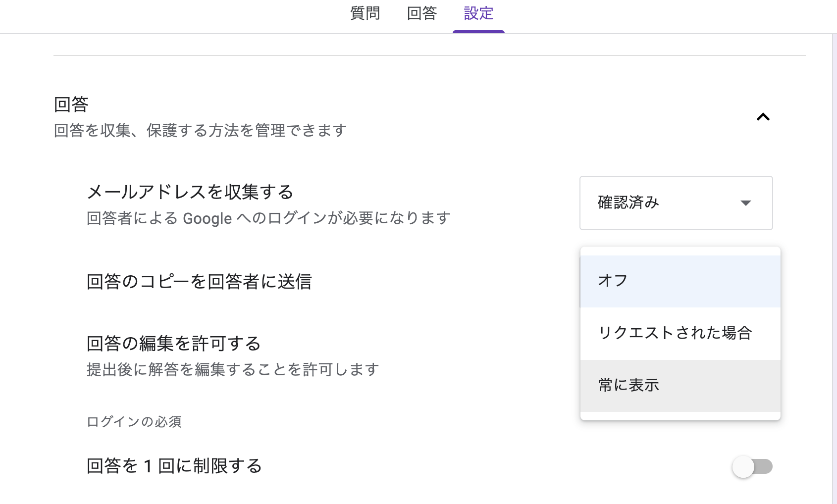This screenshot has height=504, width=837.
Task: Click the 確認済み dropdown arrow
Action: (745, 203)
